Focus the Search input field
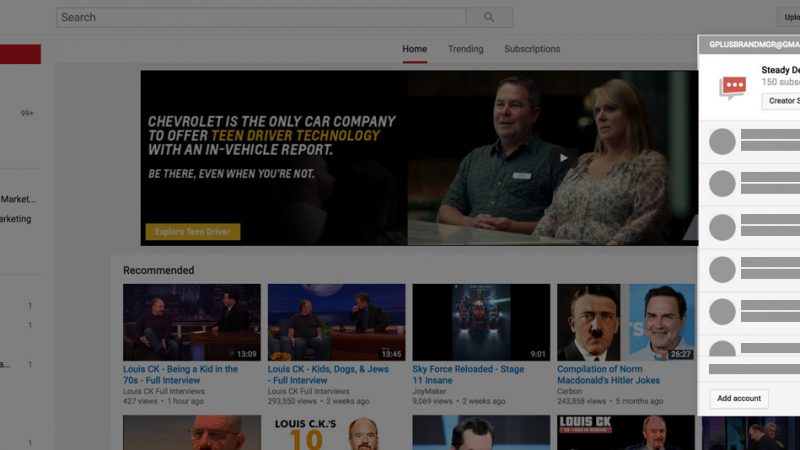Viewport: 800px width, 450px height. [260, 17]
